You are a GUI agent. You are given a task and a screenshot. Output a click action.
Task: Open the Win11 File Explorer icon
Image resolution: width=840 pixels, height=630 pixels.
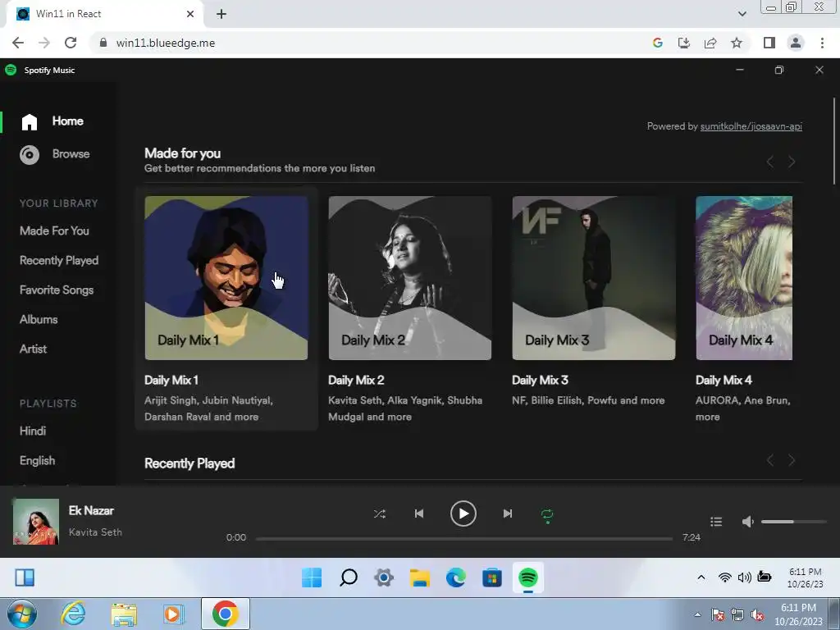(x=420, y=577)
